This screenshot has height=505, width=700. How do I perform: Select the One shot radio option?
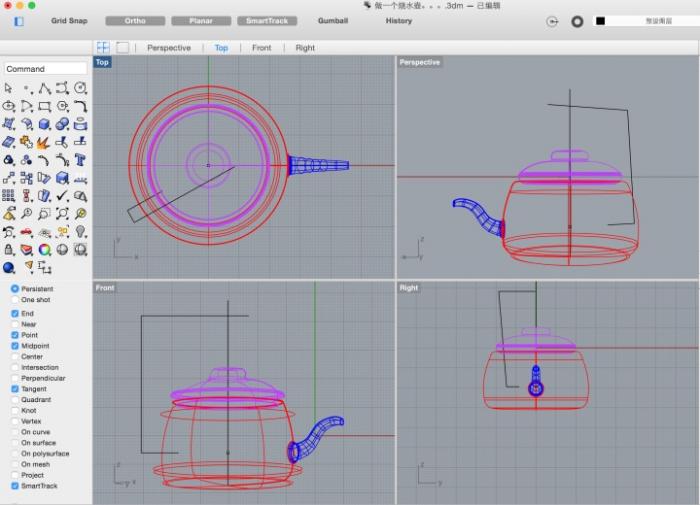pyautogui.click(x=15, y=300)
